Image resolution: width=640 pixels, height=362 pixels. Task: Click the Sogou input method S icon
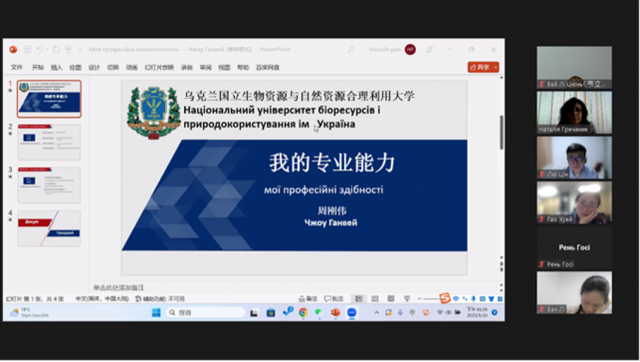pos(444,298)
